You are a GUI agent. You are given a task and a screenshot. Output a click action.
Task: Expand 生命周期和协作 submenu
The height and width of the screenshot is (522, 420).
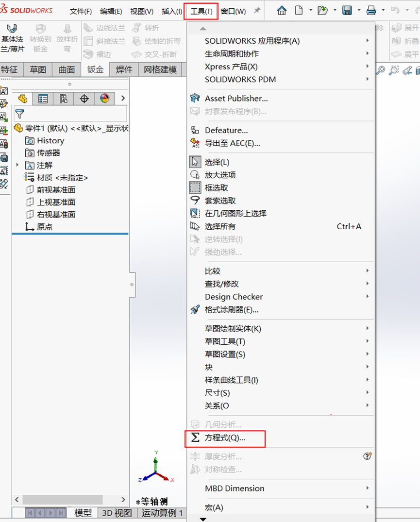click(x=281, y=53)
